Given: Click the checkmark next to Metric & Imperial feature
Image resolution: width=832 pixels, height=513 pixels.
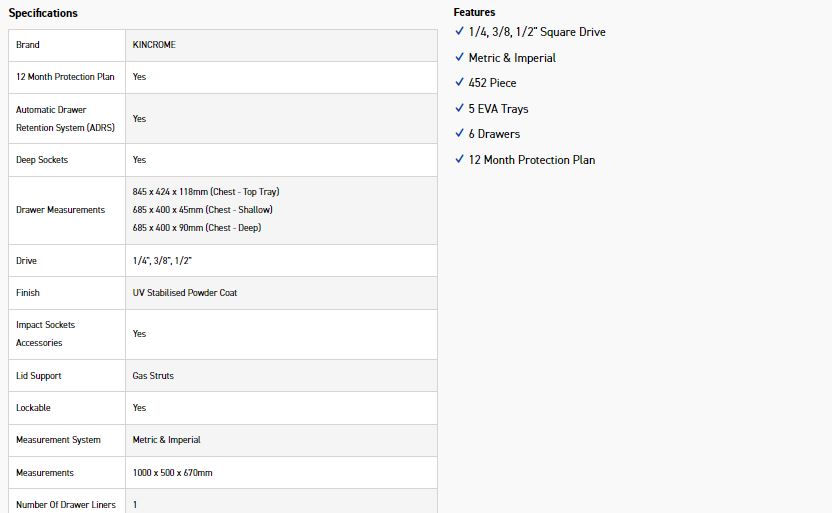Looking at the screenshot, I should click(x=459, y=58).
